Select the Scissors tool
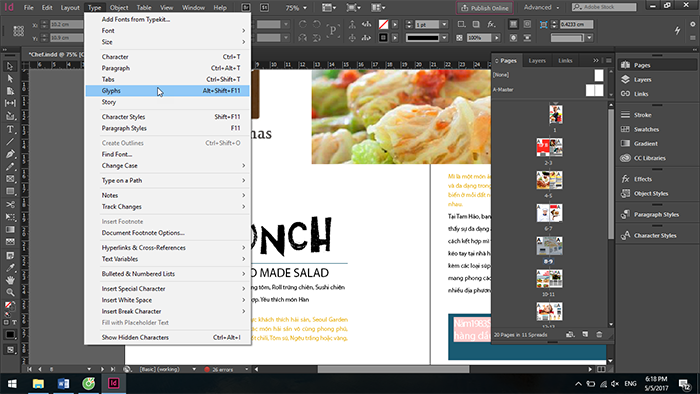700x394 pixels. (10, 204)
